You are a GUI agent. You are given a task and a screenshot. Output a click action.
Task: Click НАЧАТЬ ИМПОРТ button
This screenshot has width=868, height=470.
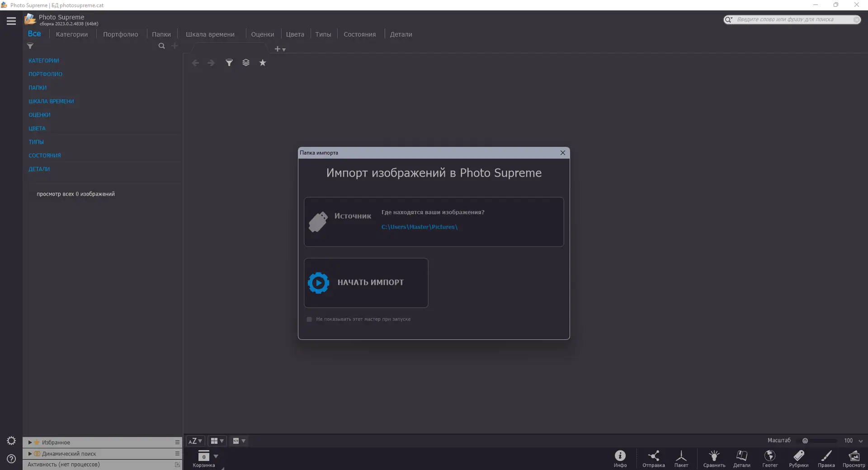point(366,283)
